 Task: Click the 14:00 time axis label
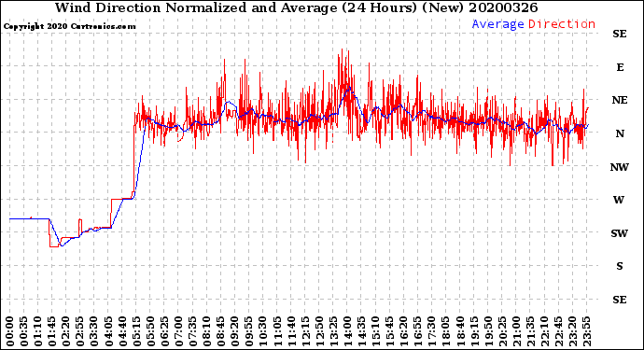(x=347, y=331)
